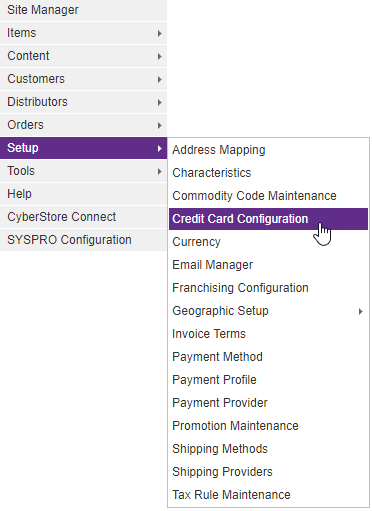Expand the Geographic Setup submenu arrow
Image resolution: width=372 pixels, height=511 pixels.
[x=360, y=312]
